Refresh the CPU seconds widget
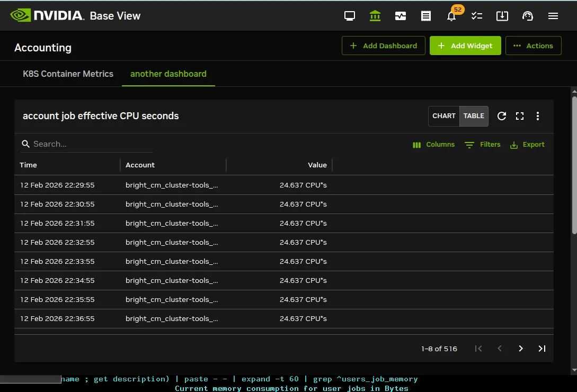577x392 pixels. tap(502, 116)
